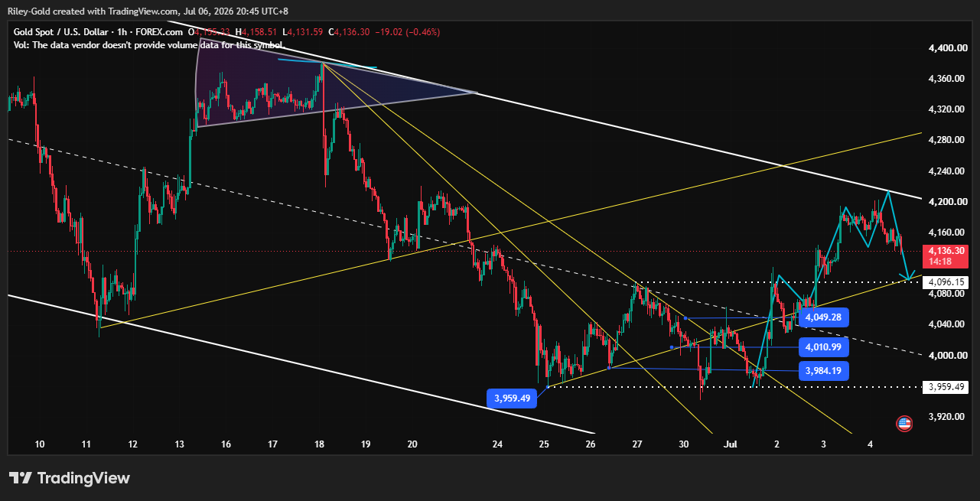Click the date label 30 on time axis

[x=684, y=444]
